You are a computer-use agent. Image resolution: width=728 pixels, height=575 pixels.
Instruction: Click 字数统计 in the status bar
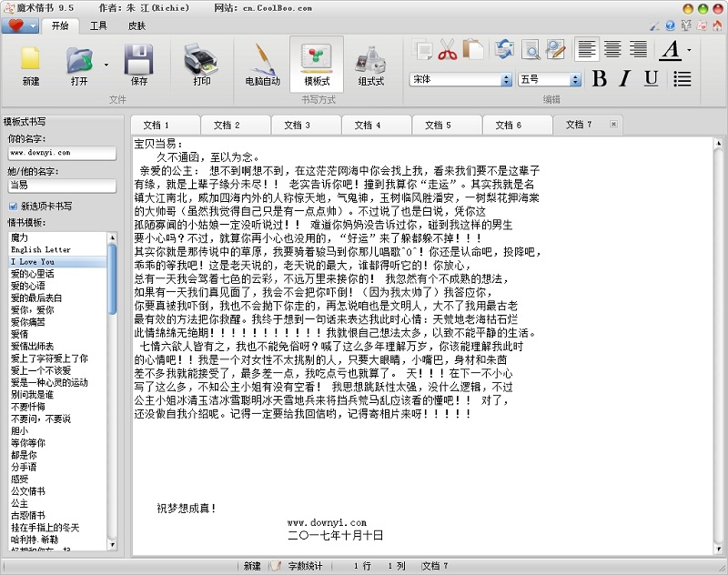coord(305,566)
